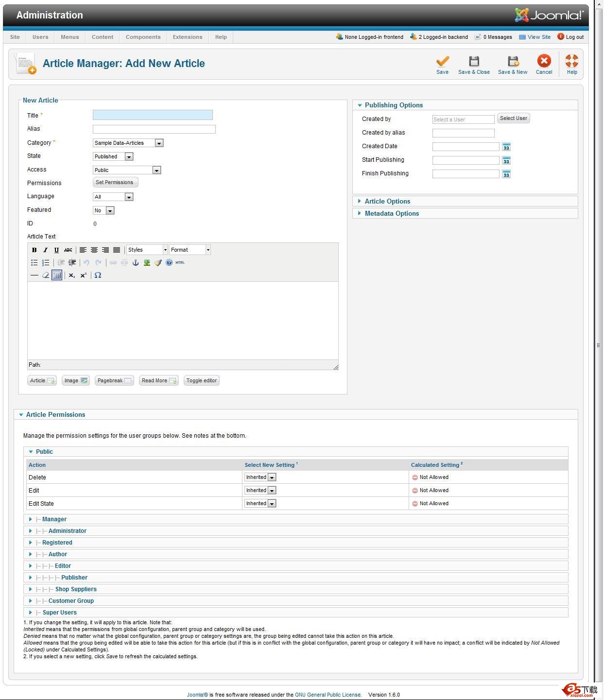Apply strikethrough formatting to article text

[x=68, y=249]
